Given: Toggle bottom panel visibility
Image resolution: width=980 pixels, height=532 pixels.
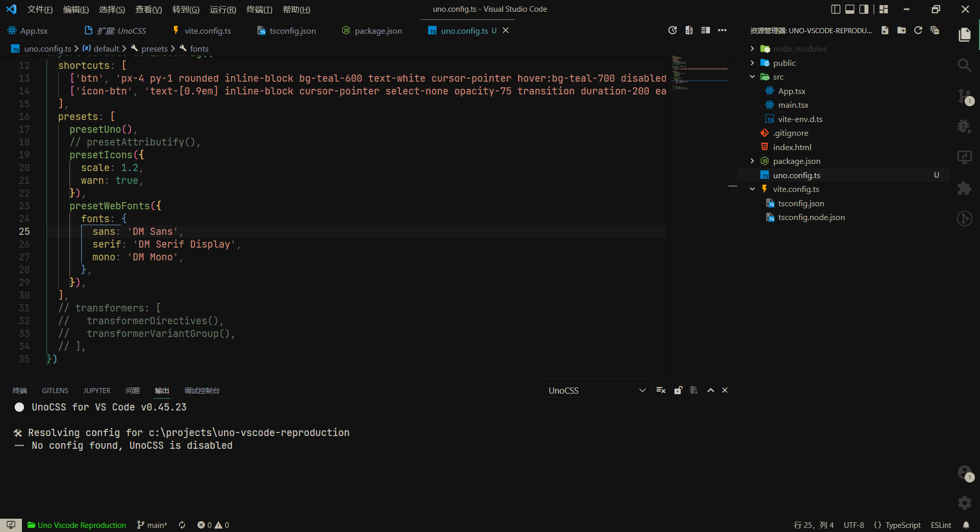Looking at the screenshot, I should (x=850, y=9).
